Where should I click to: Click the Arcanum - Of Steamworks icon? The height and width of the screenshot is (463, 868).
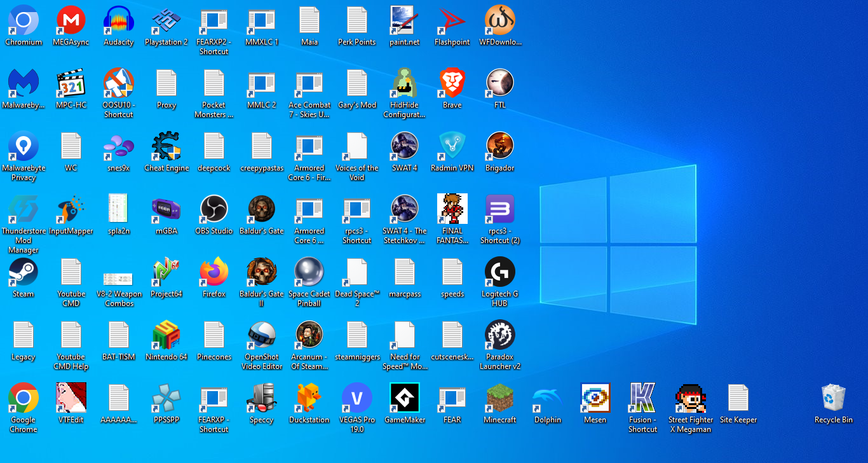309,335
